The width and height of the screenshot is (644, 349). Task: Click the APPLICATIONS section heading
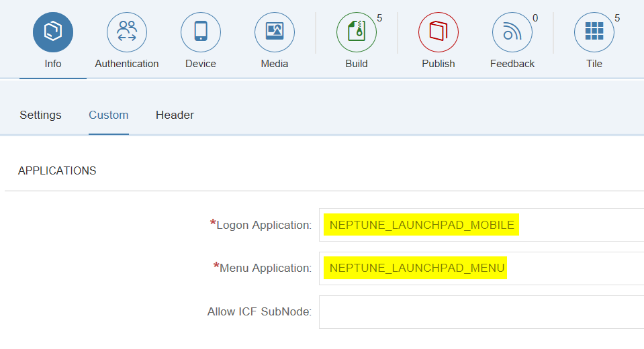tap(57, 170)
